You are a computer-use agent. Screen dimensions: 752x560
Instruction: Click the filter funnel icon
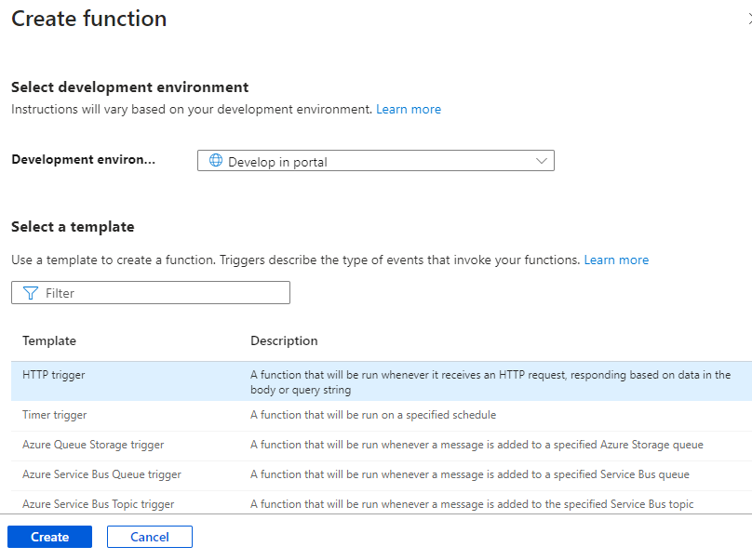pos(30,293)
